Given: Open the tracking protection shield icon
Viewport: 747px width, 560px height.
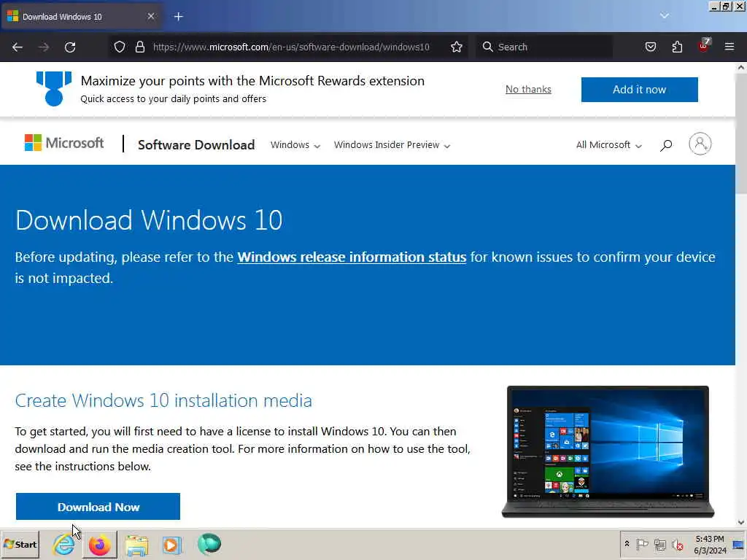Looking at the screenshot, I should [120, 47].
